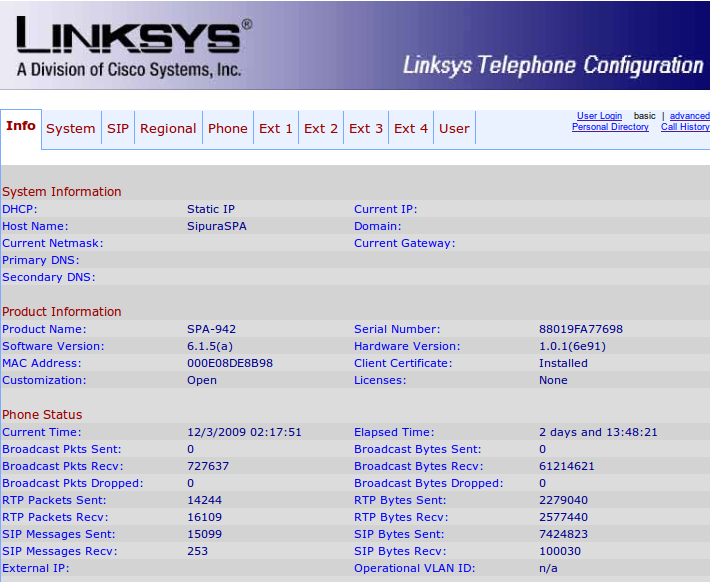Screen dimensions: 710x582
Task: Click the Phone Status heading
Action: tap(42, 414)
